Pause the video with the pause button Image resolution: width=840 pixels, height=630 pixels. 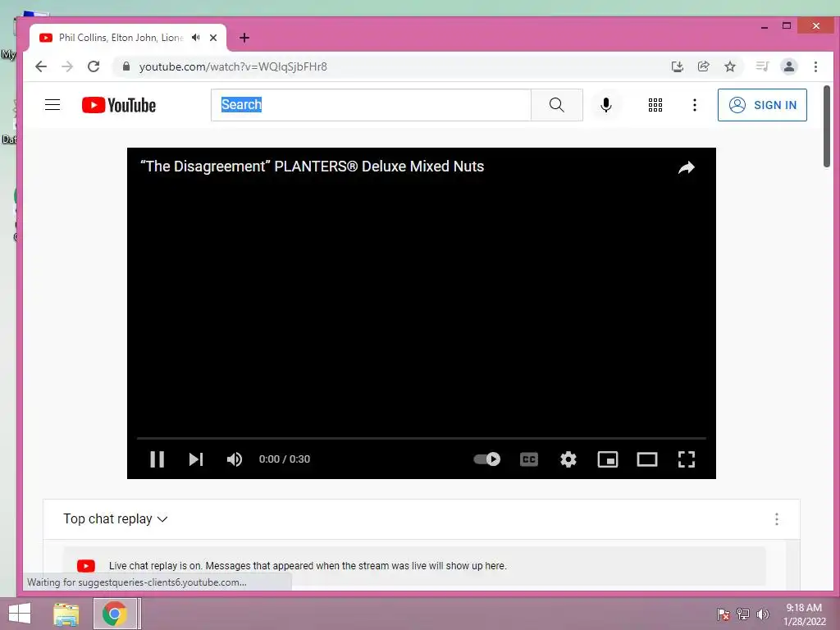click(x=157, y=459)
